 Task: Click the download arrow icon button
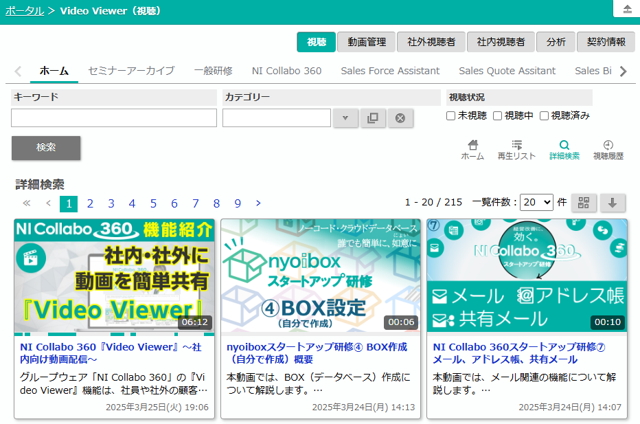point(612,203)
